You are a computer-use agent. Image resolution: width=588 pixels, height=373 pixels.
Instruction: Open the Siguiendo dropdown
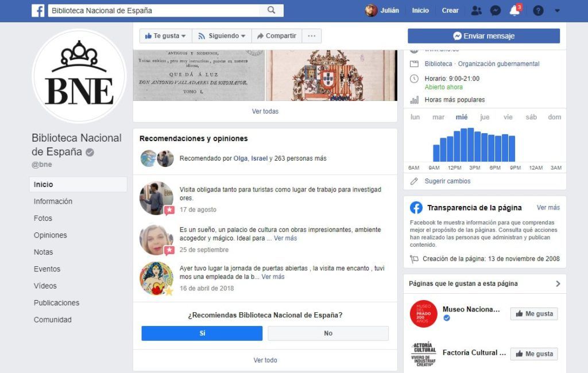(222, 36)
